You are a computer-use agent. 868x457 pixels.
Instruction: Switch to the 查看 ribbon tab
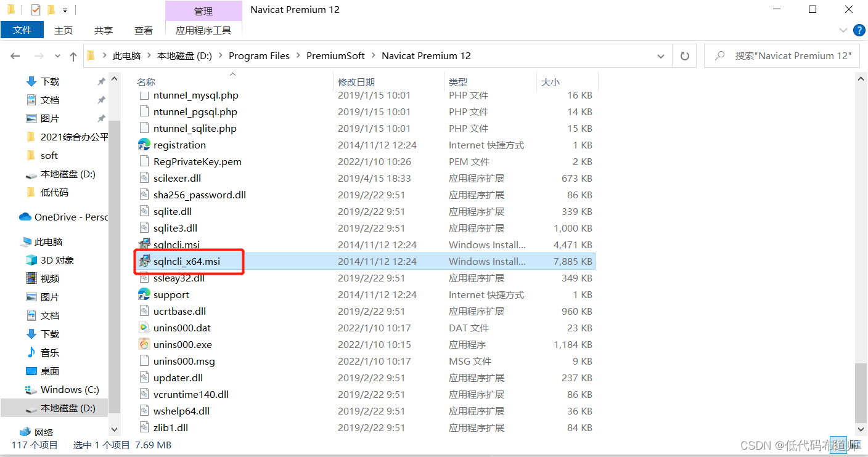pyautogui.click(x=143, y=30)
